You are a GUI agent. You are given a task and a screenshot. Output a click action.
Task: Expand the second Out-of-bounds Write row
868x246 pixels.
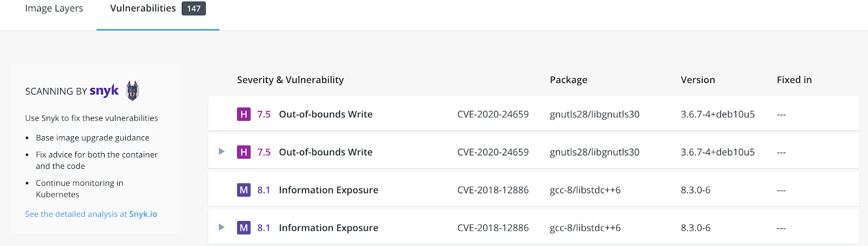click(x=221, y=152)
